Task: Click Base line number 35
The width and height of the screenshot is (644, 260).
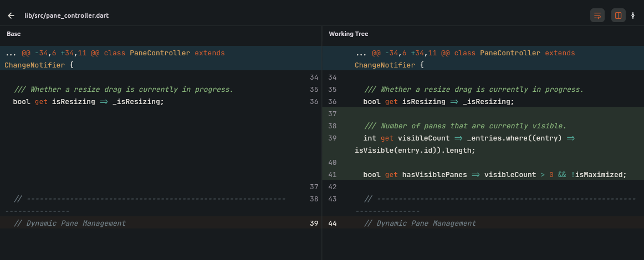Action: tap(314, 90)
